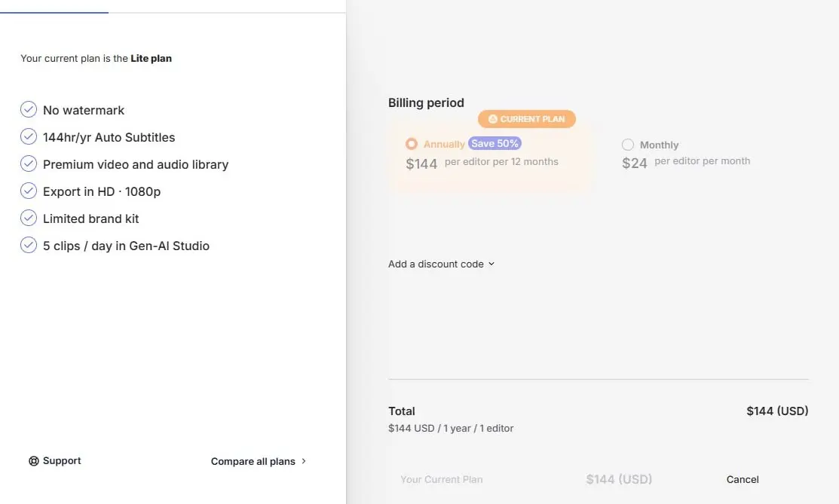Click the 144hr/yr Auto Subtitles text
This screenshot has width=839, height=504.
(109, 138)
